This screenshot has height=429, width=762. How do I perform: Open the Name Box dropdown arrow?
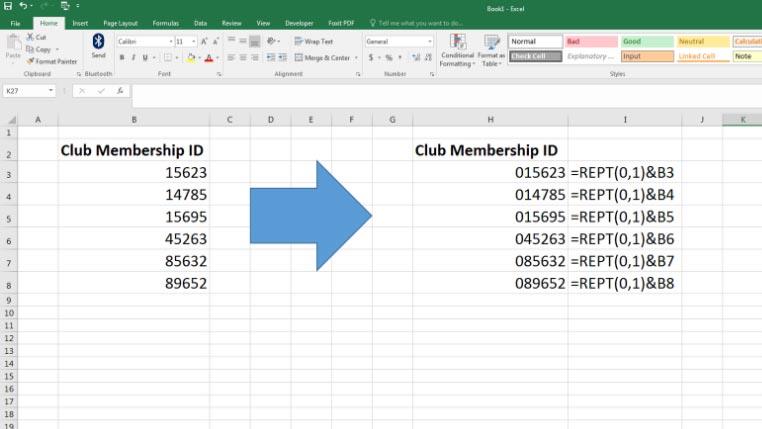[51, 91]
